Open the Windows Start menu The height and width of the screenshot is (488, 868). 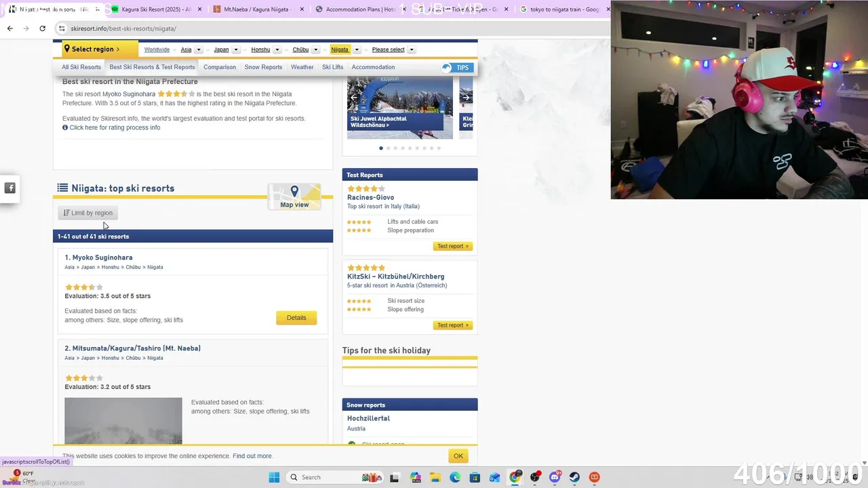click(274, 477)
